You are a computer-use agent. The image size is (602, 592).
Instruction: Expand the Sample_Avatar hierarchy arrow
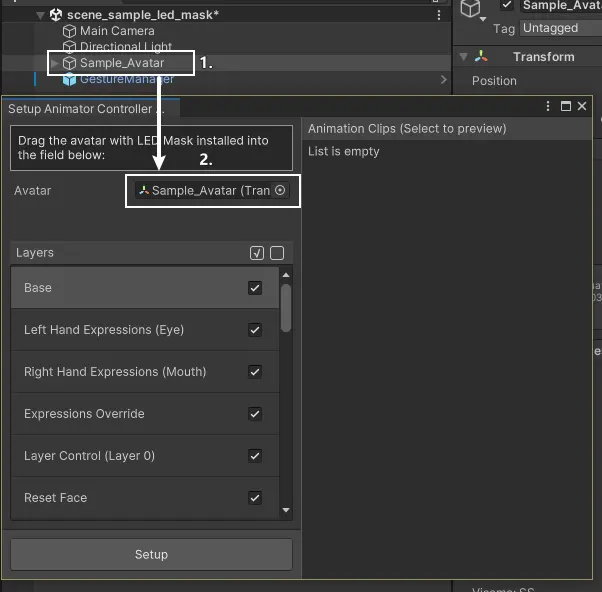[x=54, y=63]
